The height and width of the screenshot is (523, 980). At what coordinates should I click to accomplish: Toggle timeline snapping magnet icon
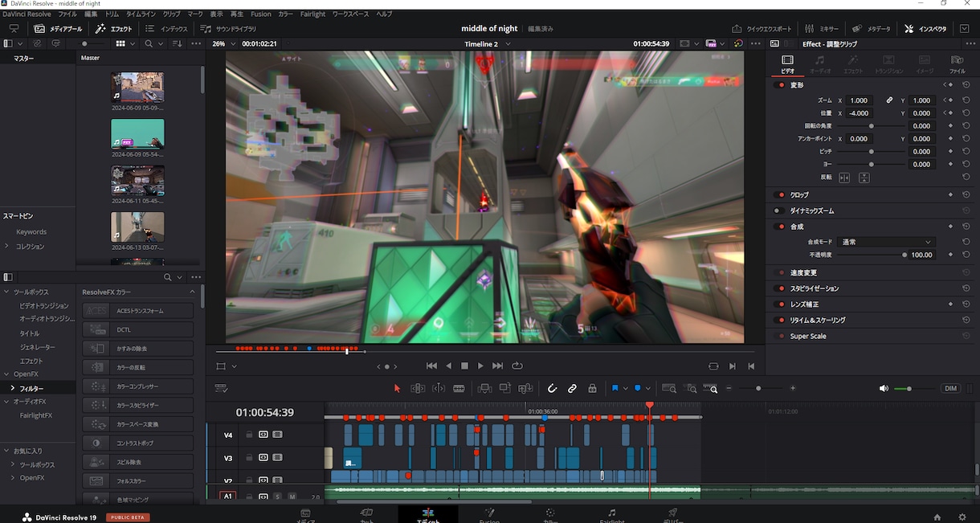[x=552, y=388]
